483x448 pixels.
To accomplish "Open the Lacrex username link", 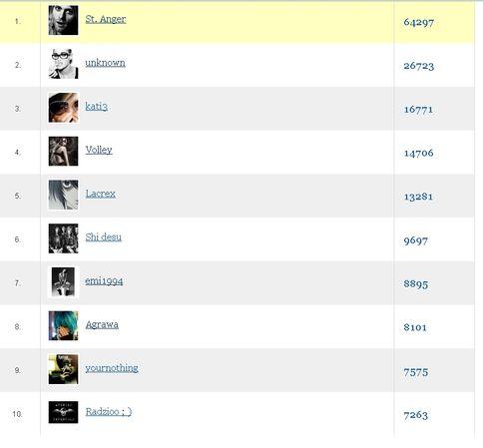I will tap(101, 194).
